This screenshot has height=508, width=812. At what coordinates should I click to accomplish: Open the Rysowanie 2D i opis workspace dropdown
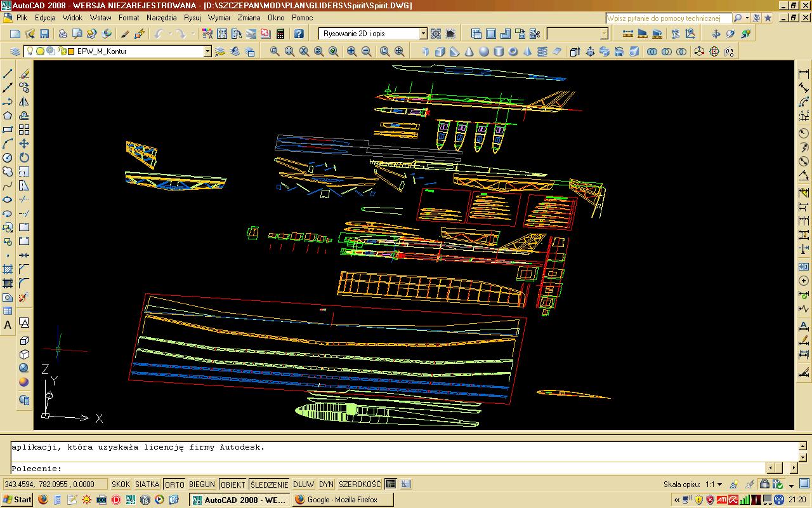(x=423, y=34)
